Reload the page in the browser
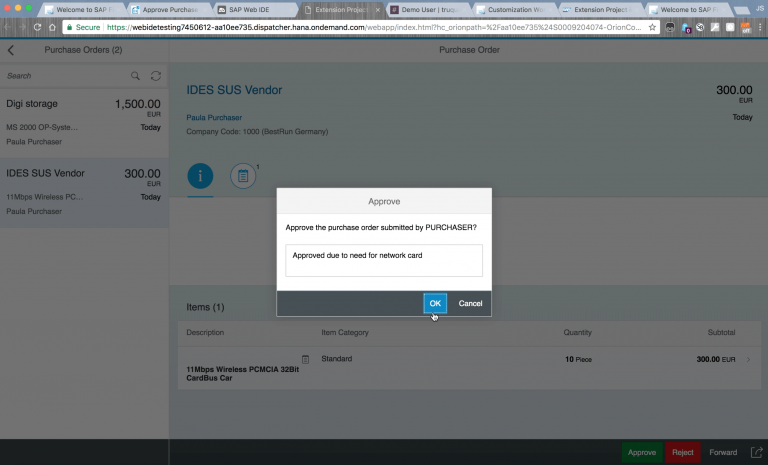Image resolution: width=768 pixels, height=465 pixels. 37,27
